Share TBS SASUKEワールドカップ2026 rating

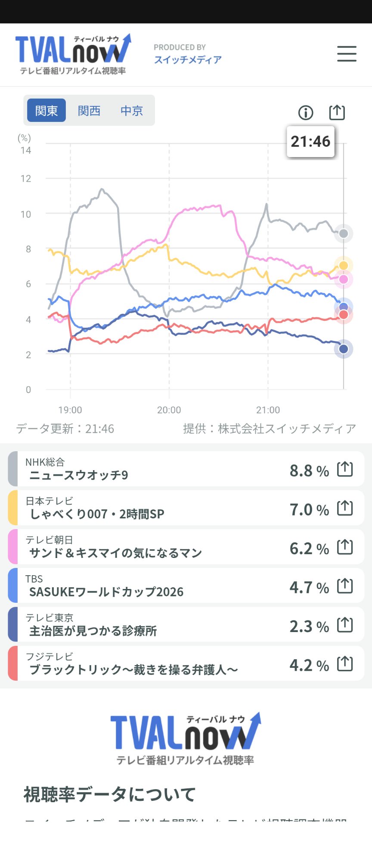coord(345,586)
